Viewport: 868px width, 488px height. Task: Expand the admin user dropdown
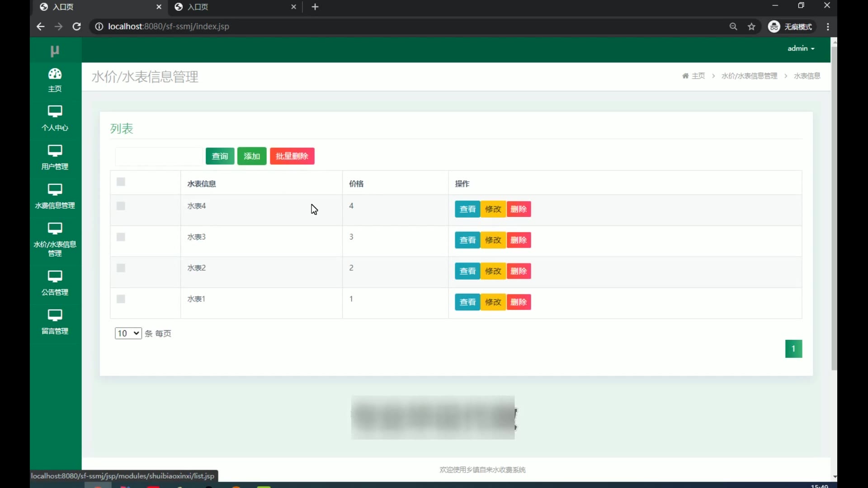coord(801,48)
